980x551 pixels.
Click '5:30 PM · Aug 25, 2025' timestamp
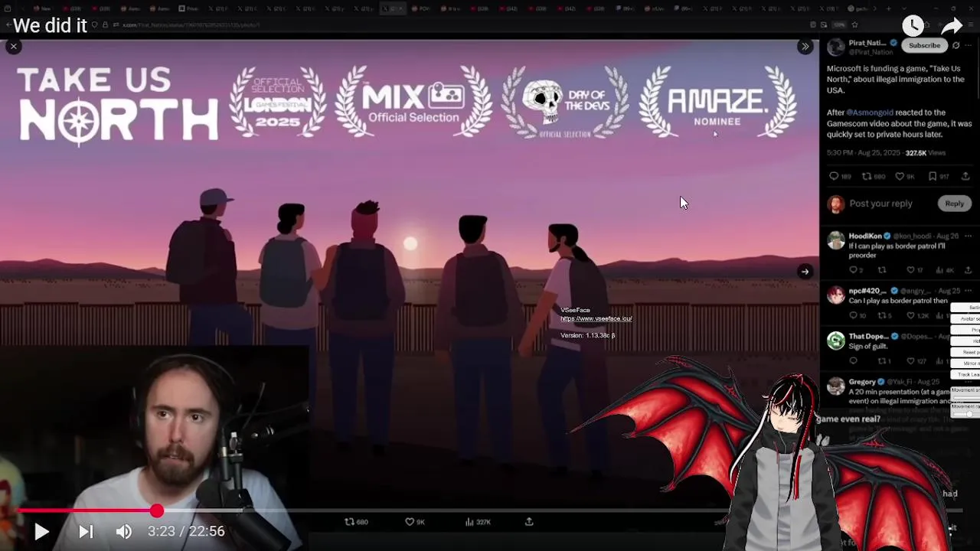863,153
